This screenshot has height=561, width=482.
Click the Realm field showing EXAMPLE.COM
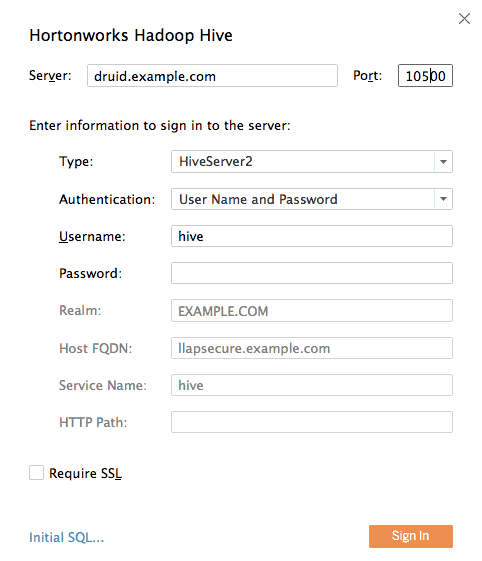click(312, 311)
